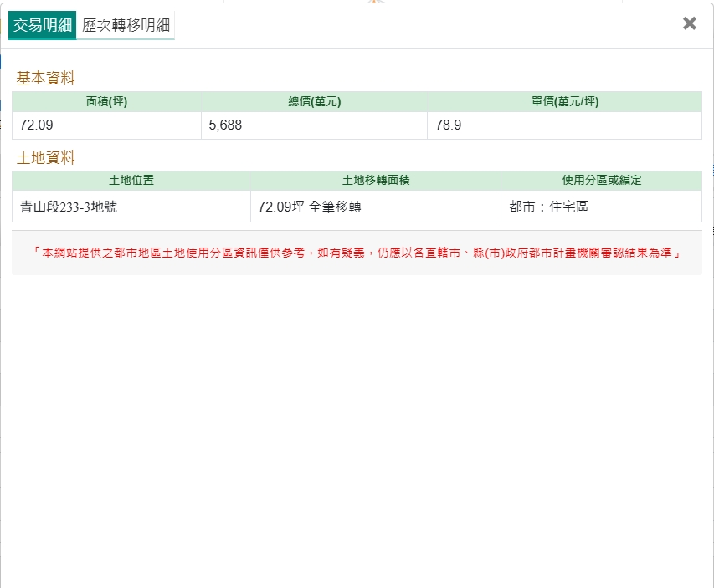Image resolution: width=714 pixels, height=588 pixels.
Task: Click the 總價(萬元) column header
Action: [314, 102]
